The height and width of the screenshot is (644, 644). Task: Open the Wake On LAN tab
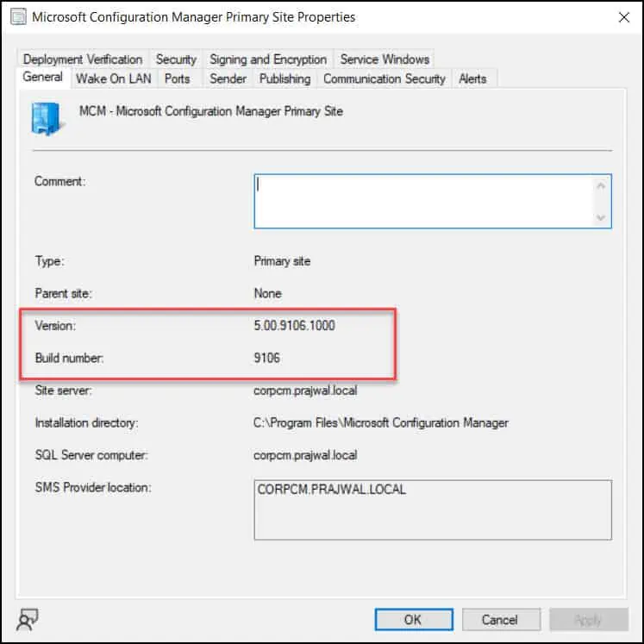[x=114, y=78]
